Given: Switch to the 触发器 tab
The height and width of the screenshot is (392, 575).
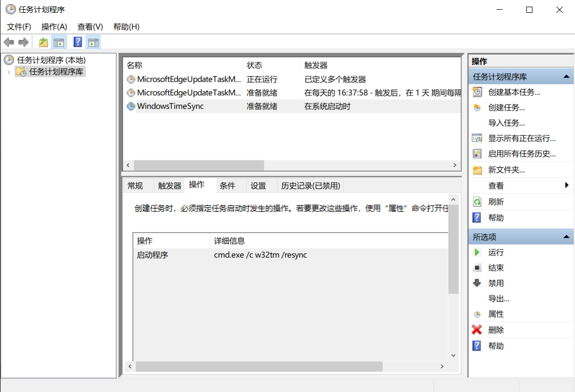Looking at the screenshot, I should (169, 185).
